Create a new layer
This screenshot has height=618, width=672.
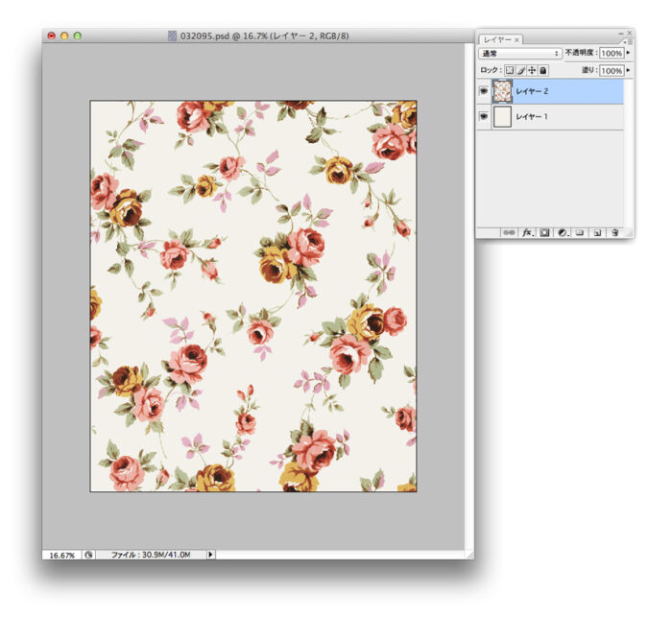click(596, 232)
